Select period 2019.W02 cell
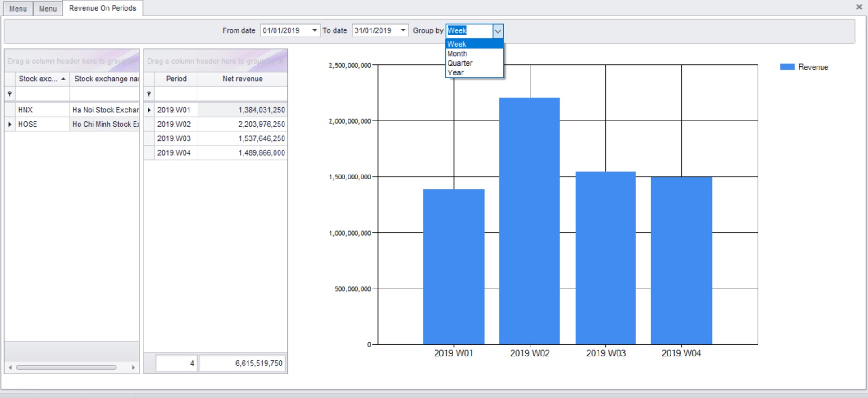Screen dimensions: 868x398 [176, 124]
